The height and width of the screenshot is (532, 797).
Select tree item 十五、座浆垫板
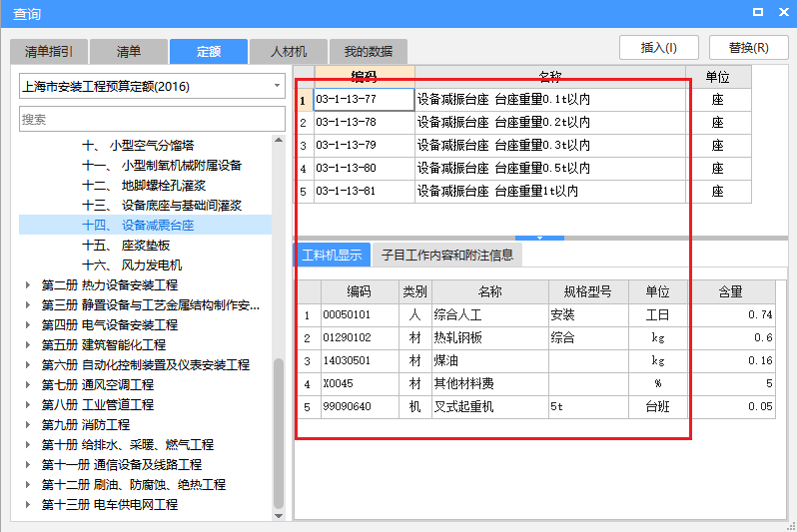click(x=126, y=246)
